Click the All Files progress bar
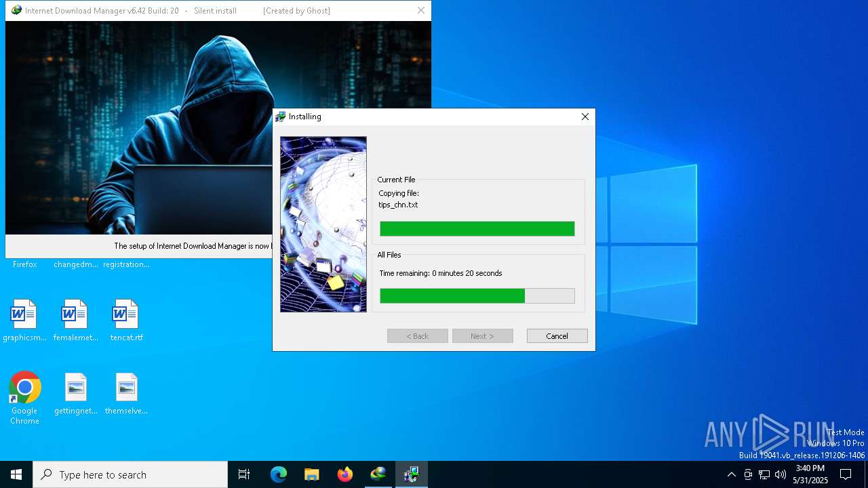This screenshot has width=868, height=488. [477, 296]
